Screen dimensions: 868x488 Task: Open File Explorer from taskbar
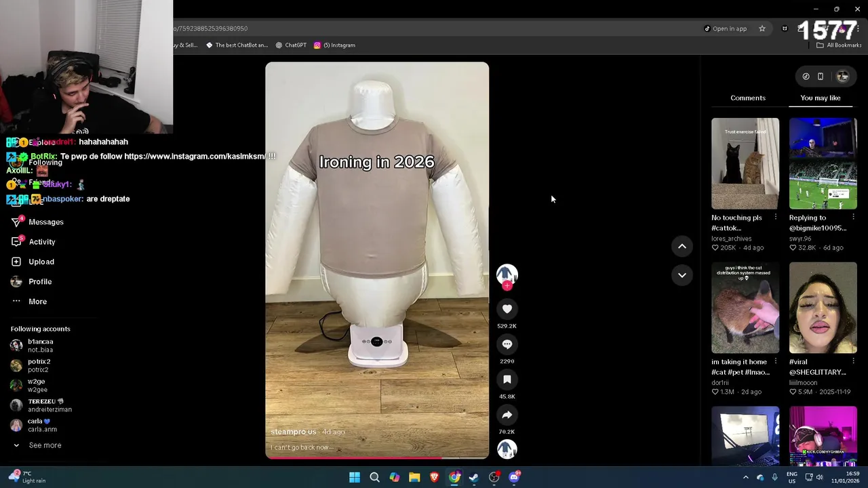click(414, 478)
